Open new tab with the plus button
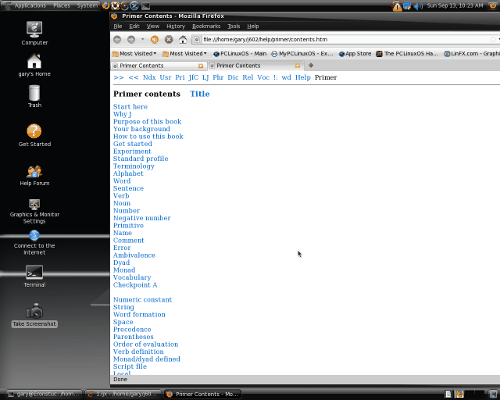Viewport: 500px width, 400px height. pyautogui.click(x=311, y=65)
